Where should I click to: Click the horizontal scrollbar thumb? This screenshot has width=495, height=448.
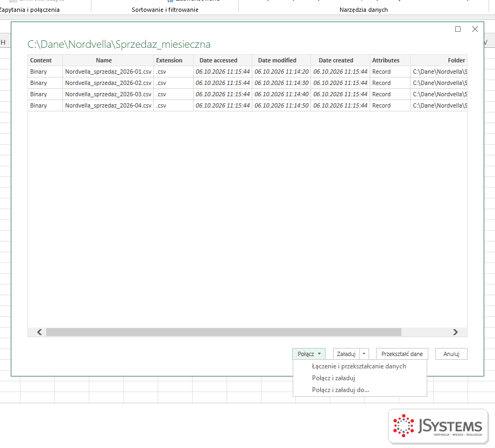(x=224, y=332)
